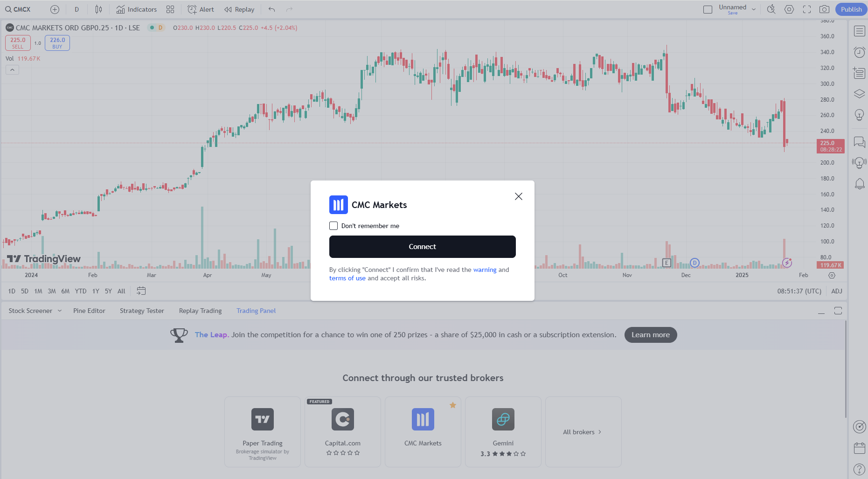Open the terms of use link
Viewport: 868px width, 479px height.
pos(347,278)
